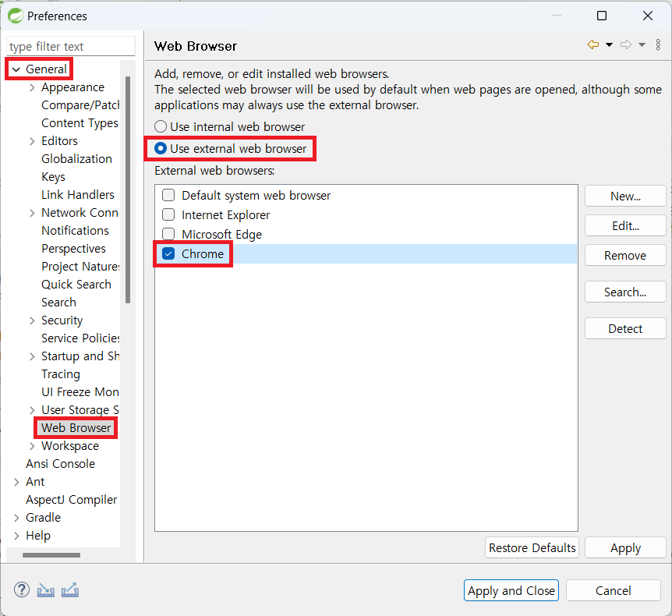Image resolution: width=672 pixels, height=616 pixels.
Task: Select Tracing in the tree
Action: pos(61,374)
